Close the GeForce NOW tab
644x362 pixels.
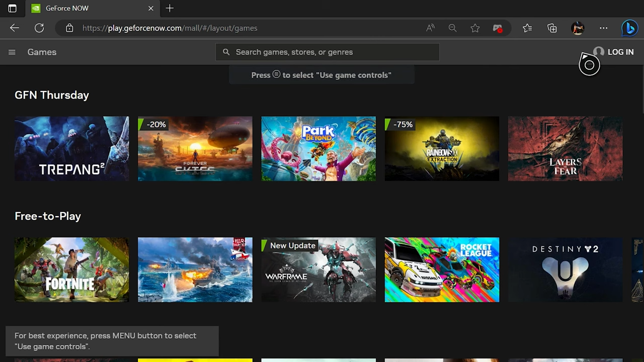coord(151,9)
